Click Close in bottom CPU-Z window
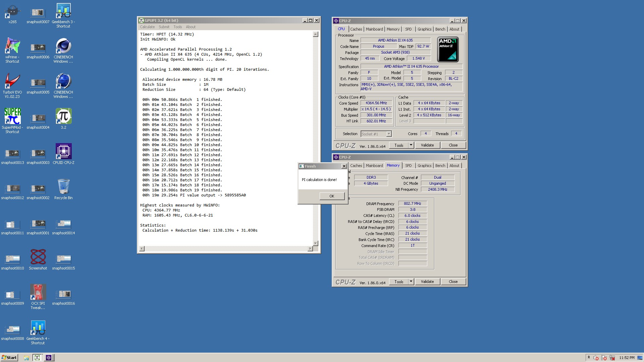Viewport: 644px width, 362px height. tap(453, 282)
